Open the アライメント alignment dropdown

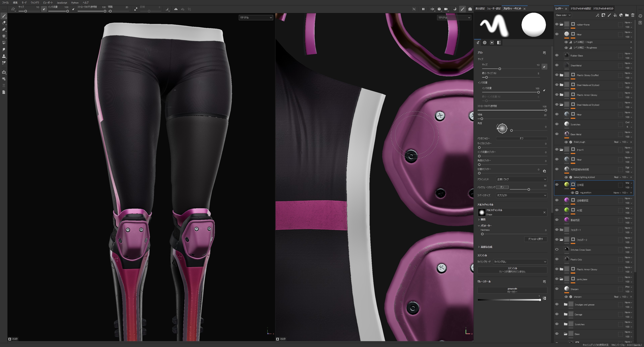(521, 179)
